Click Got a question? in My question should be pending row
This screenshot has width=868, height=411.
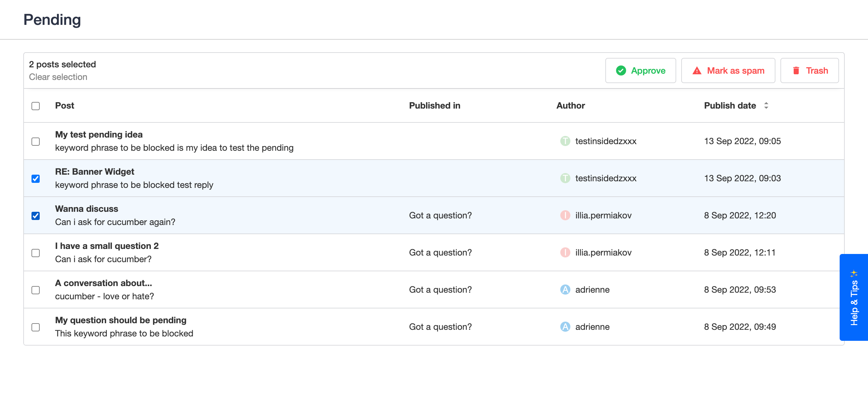[440, 327]
